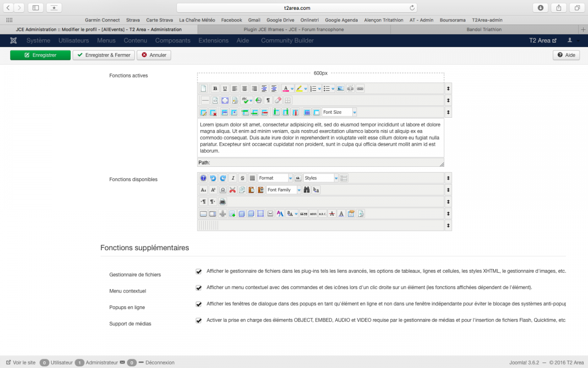Screen dimensions: 588x368
Task: Select the insert image icon
Action: 341,88
